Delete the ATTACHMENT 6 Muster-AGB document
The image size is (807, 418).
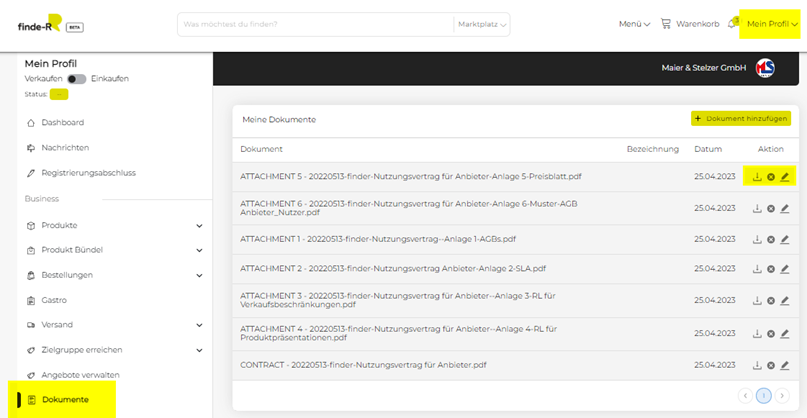(x=770, y=208)
